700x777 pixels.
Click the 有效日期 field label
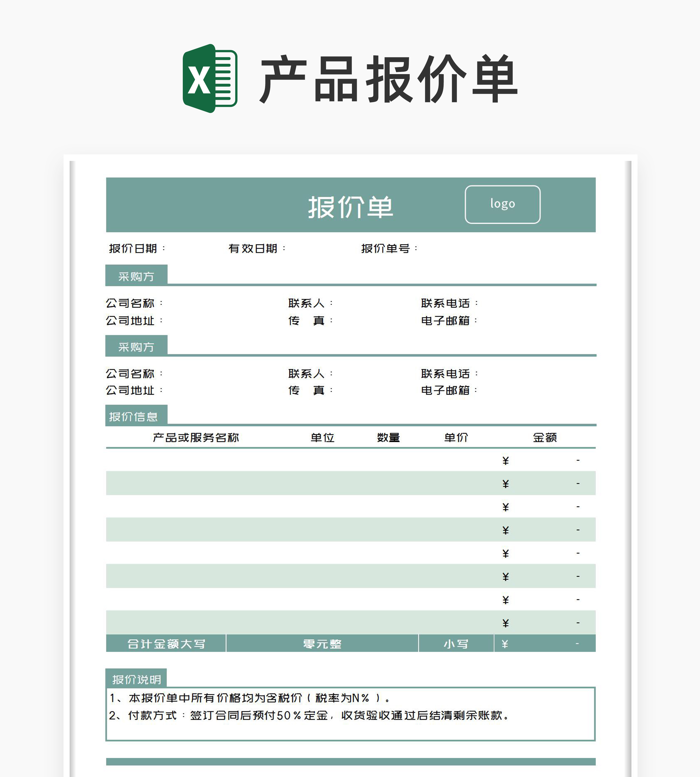click(x=253, y=248)
